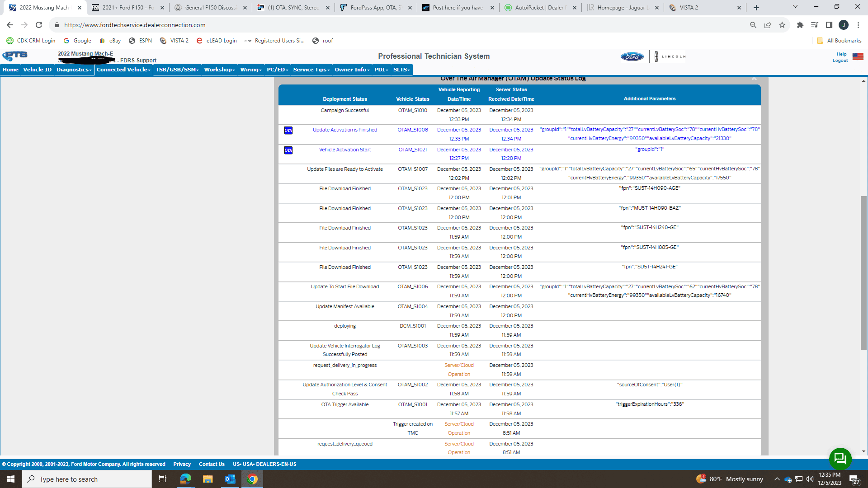
Task: Open the PDI dropdown menu
Action: point(381,70)
